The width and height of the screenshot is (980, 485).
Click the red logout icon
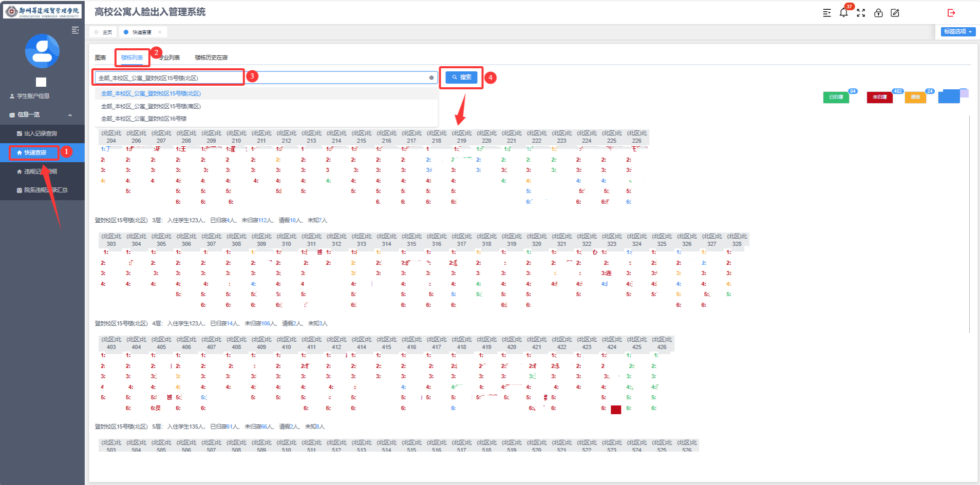pos(951,13)
